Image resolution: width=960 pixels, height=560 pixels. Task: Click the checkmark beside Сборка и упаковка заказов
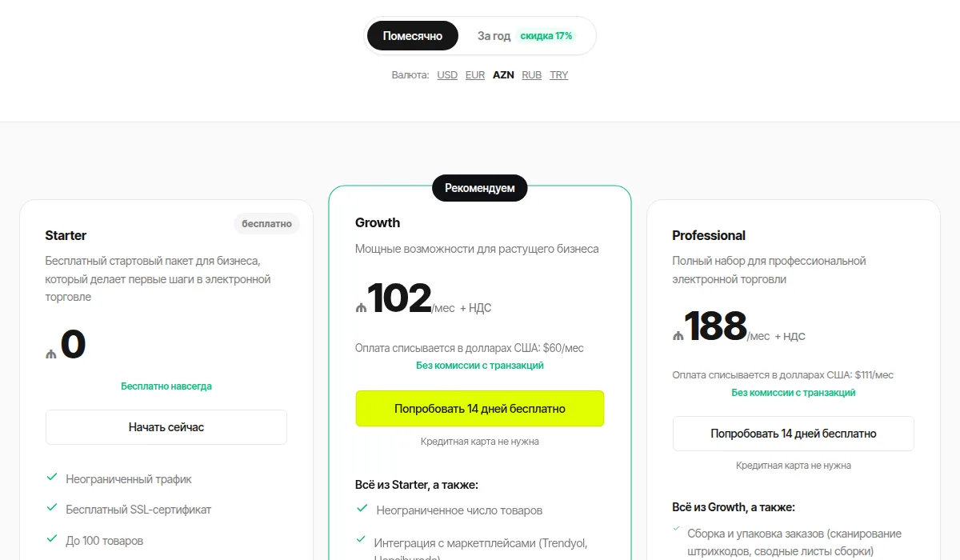678,530
